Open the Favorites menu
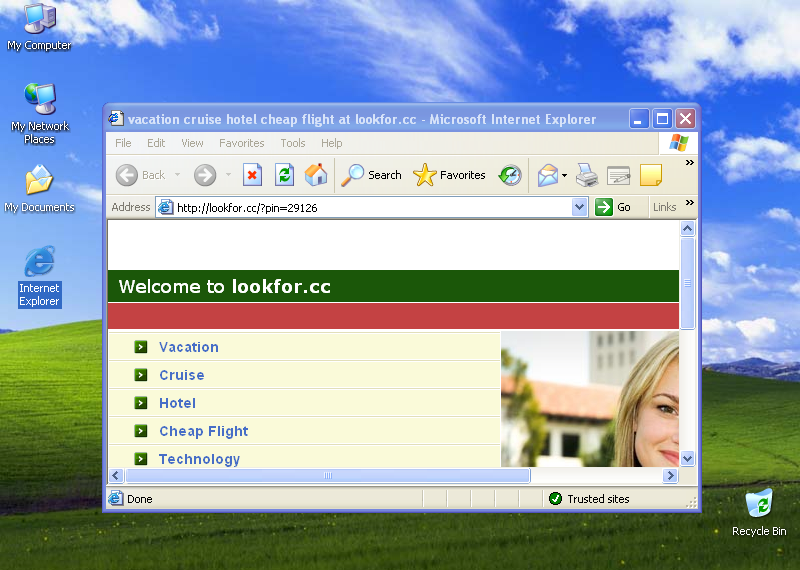 pos(242,143)
